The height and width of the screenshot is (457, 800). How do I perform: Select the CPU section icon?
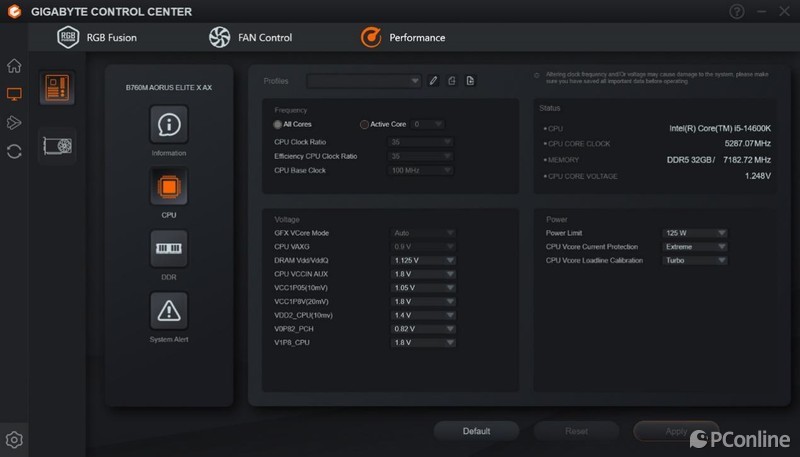(x=169, y=187)
